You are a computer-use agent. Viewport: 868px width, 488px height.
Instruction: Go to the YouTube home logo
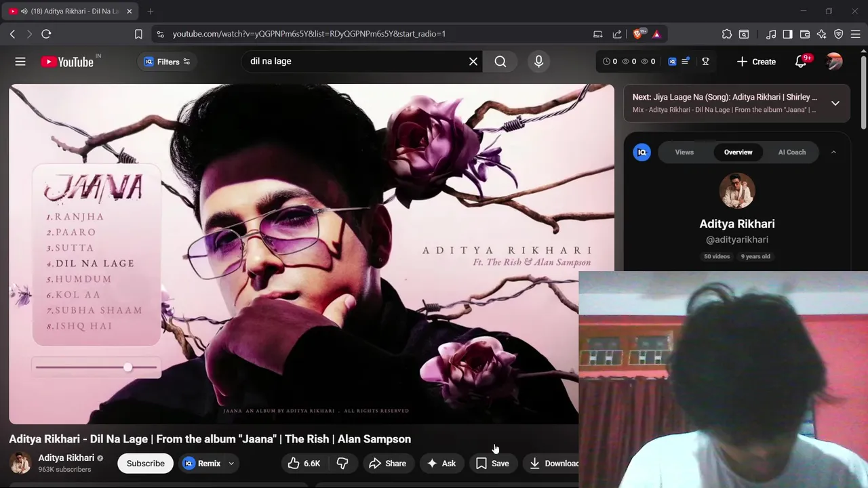67,62
